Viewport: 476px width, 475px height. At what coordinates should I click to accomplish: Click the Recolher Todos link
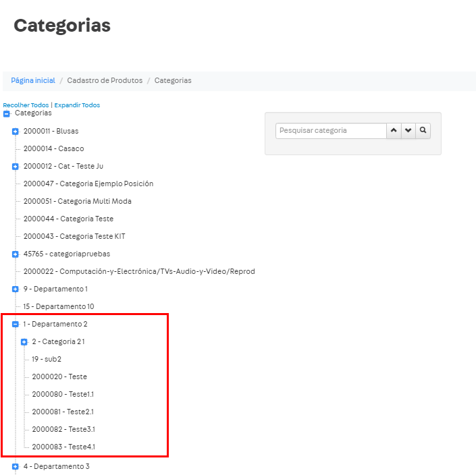26,105
